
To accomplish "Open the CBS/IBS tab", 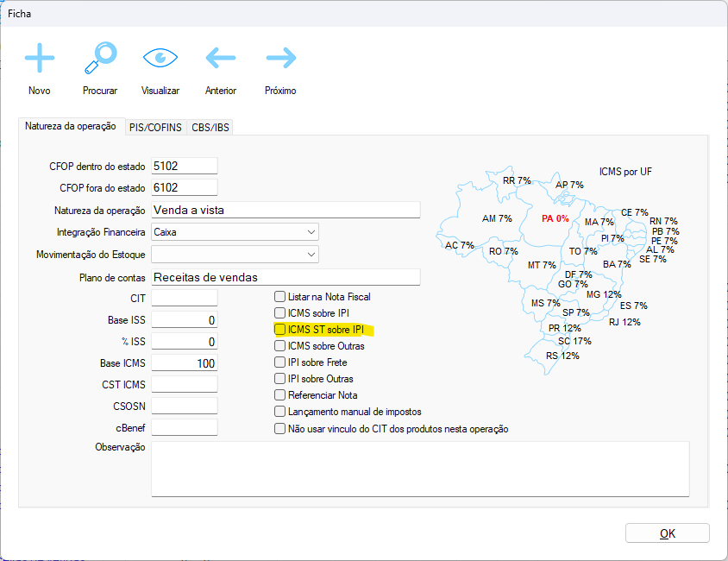I will 211,128.
